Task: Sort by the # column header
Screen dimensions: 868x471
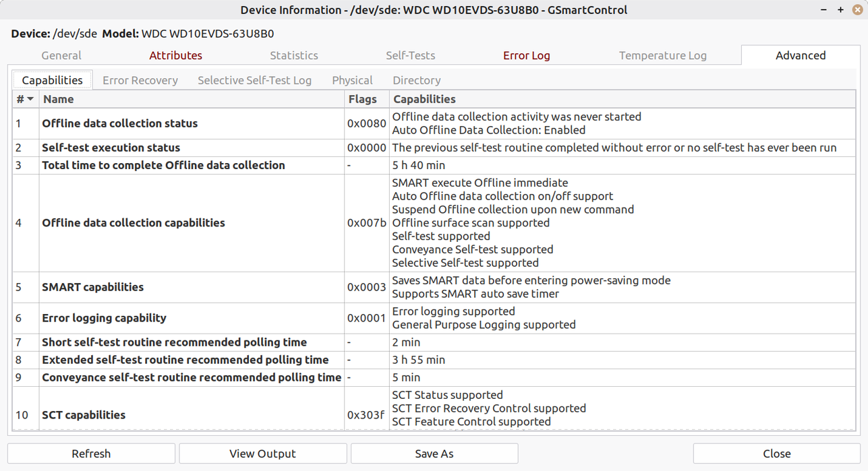Action: (25, 99)
